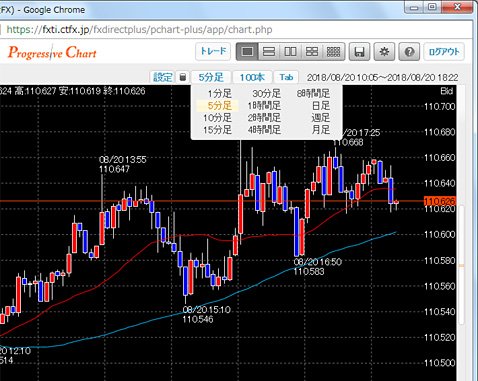Pick 15分足 in the timeframe menu

[217, 130]
